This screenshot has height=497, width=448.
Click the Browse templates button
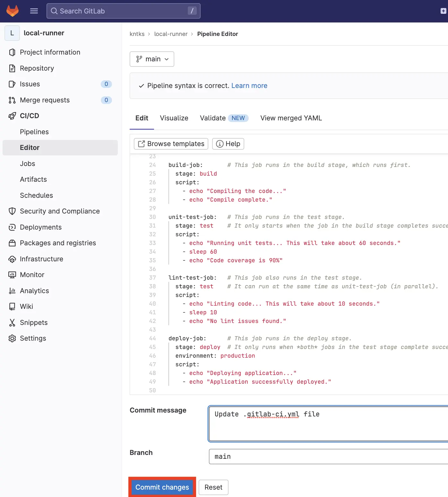click(170, 144)
